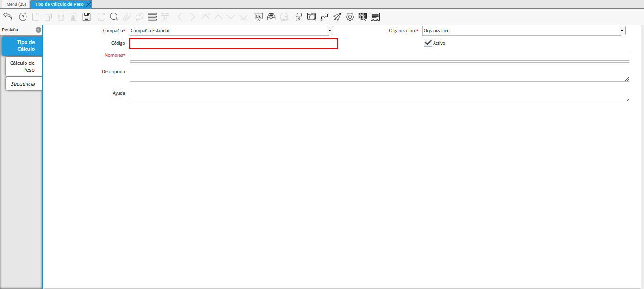Click the refresh arrows icon
Viewport: 644px width, 289px height.
pos(101,17)
